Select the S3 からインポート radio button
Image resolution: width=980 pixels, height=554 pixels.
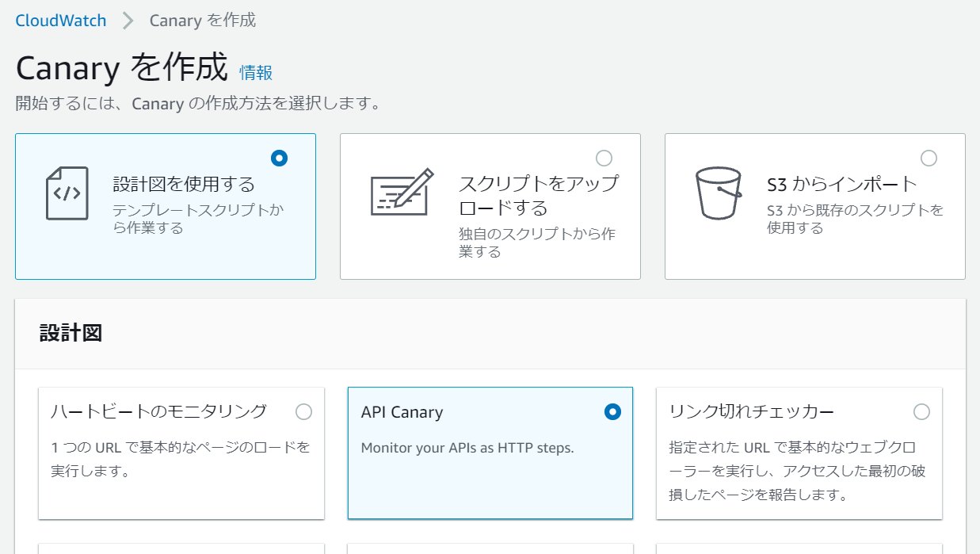[x=929, y=158]
